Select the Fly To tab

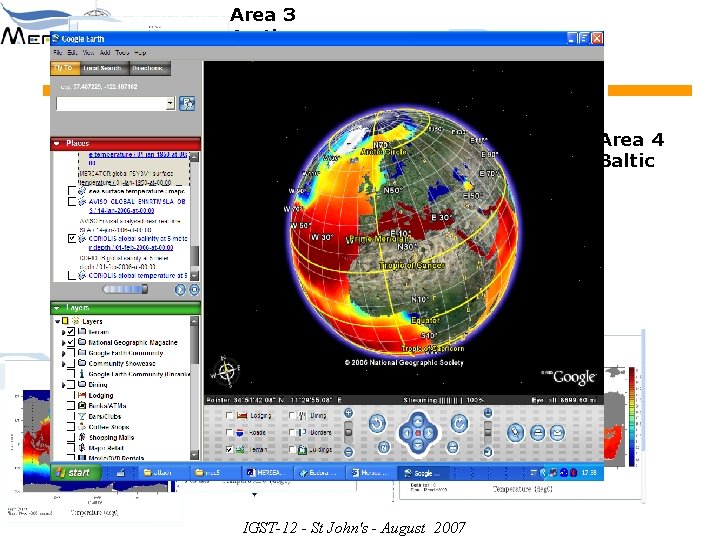pyautogui.click(x=64, y=68)
